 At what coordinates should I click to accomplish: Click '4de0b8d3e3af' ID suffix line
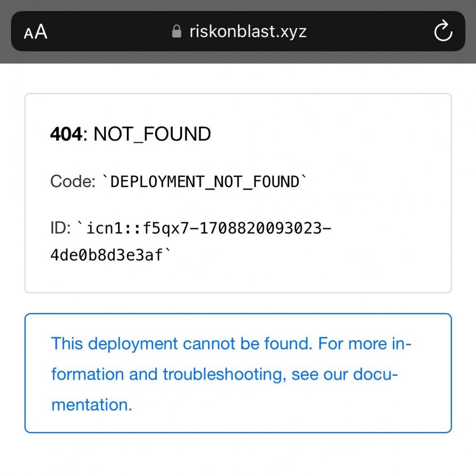point(107,254)
